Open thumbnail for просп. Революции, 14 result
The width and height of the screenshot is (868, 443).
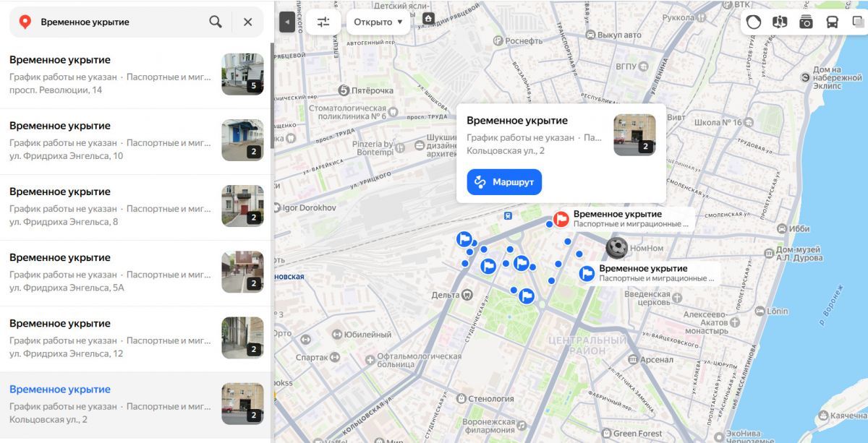coord(242,74)
